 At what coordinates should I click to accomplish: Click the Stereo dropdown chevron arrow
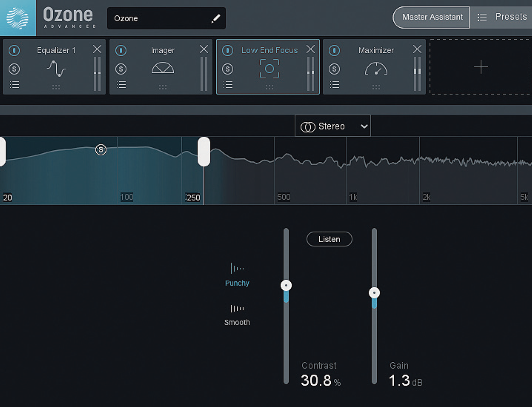coord(364,127)
